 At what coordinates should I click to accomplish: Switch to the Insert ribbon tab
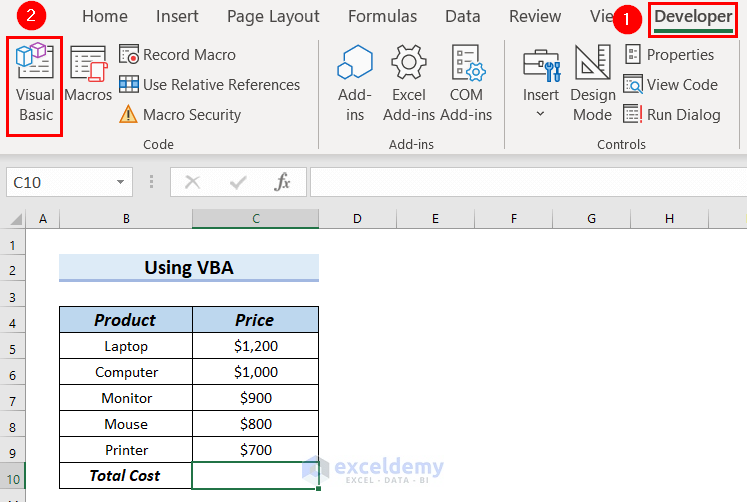click(177, 17)
